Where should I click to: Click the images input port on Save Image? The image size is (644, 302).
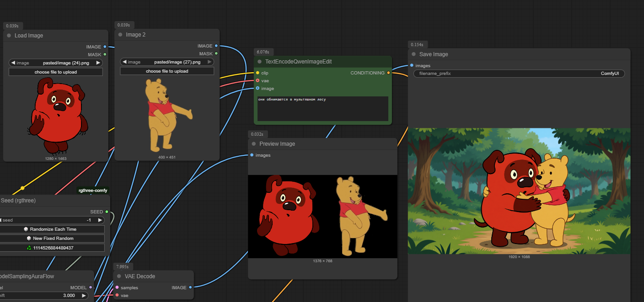412,65
